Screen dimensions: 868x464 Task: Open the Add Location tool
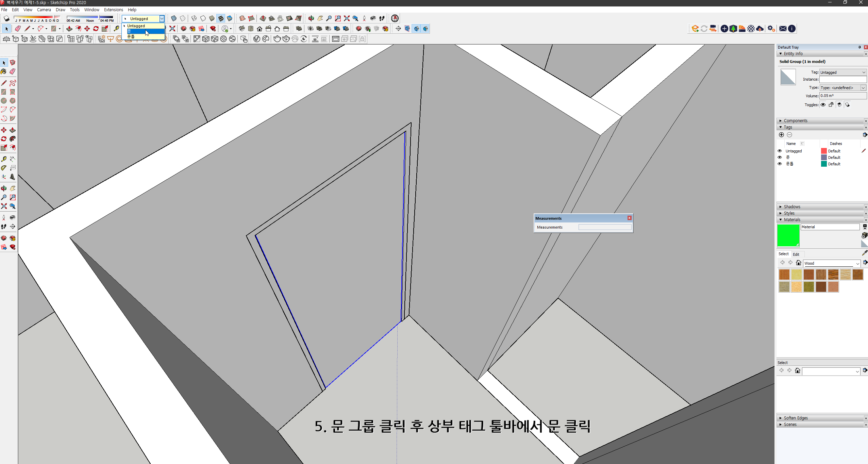[x=395, y=18]
